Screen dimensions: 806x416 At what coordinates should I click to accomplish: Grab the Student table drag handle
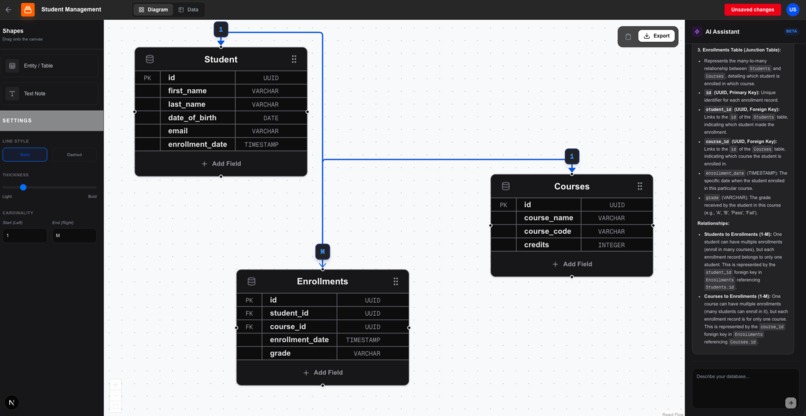tap(294, 59)
